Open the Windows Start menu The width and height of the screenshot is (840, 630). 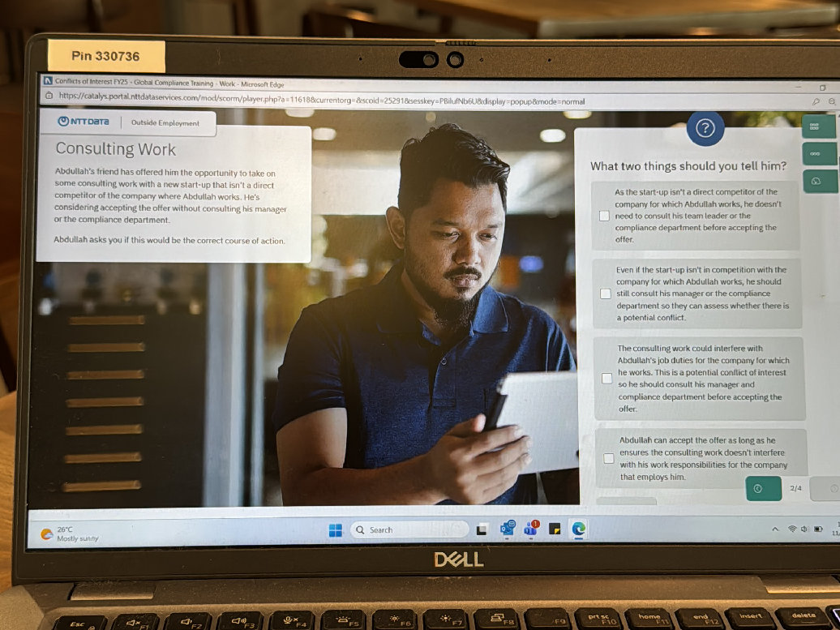[x=336, y=530]
